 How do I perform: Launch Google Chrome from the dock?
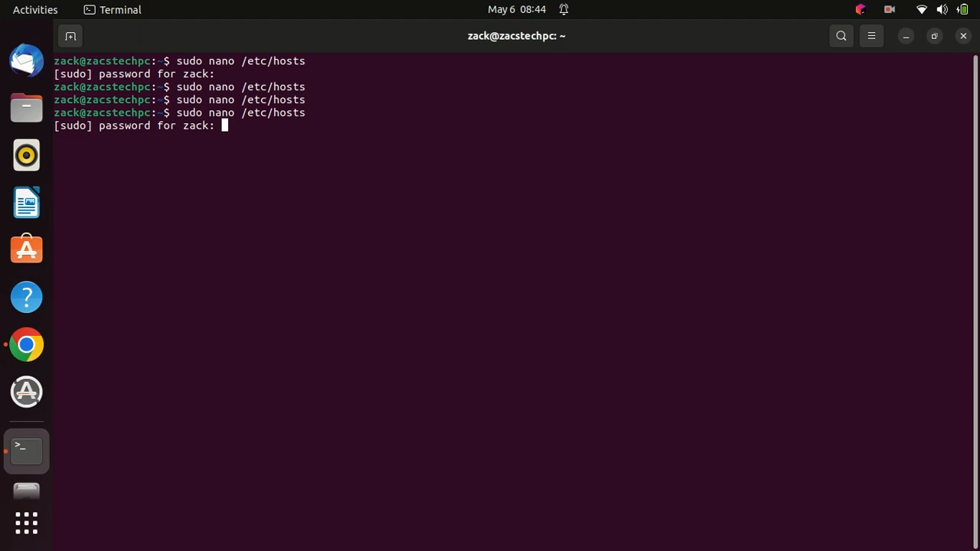pyautogui.click(x=27, y=345)
